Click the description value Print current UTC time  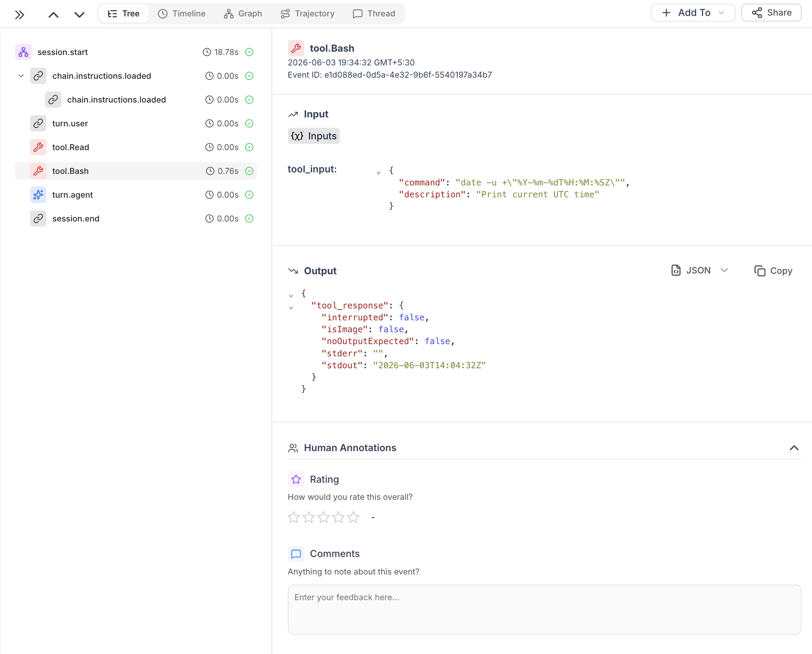click(x=537, y=194)
